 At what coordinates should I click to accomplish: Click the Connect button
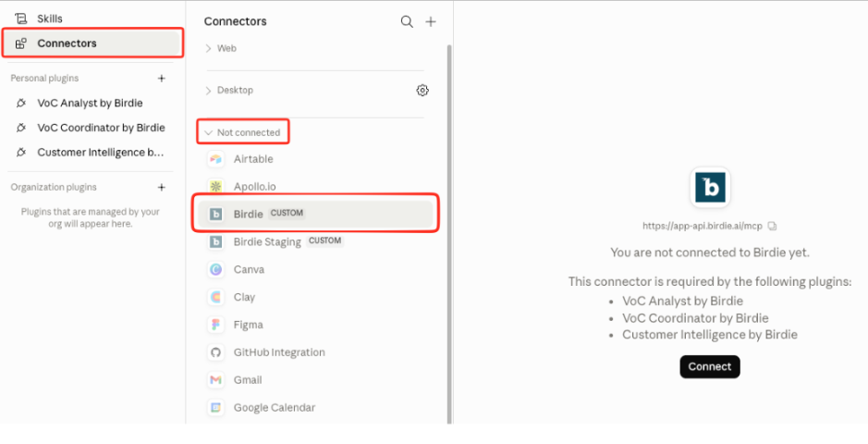(710, 366)
